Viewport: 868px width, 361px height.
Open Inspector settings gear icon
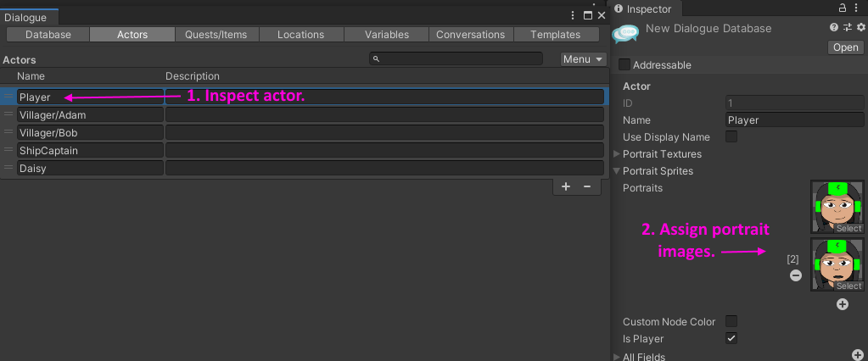click(x=861, y=27)
